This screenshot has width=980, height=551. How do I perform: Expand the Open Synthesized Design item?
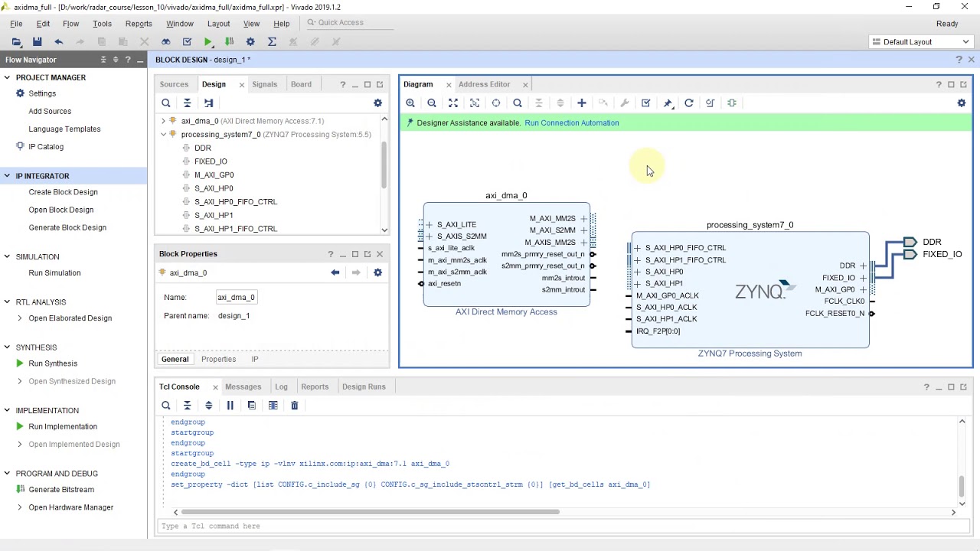pyautogui.click(x=20, y=381)
